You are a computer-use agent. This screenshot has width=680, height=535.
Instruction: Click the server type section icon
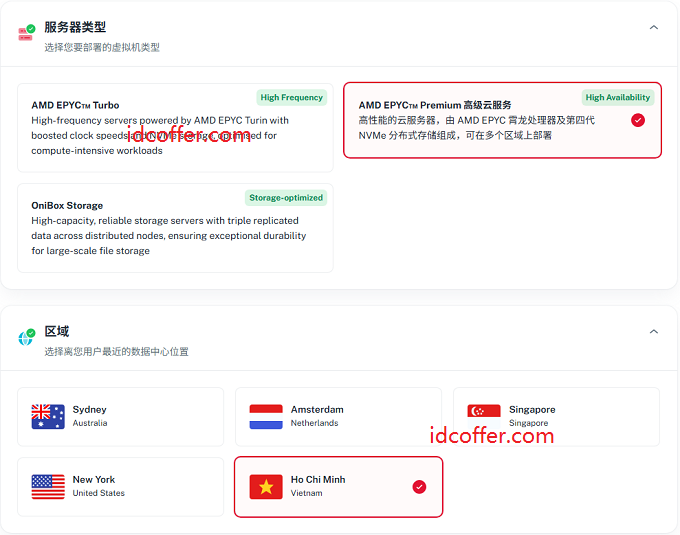pos(26,34)
